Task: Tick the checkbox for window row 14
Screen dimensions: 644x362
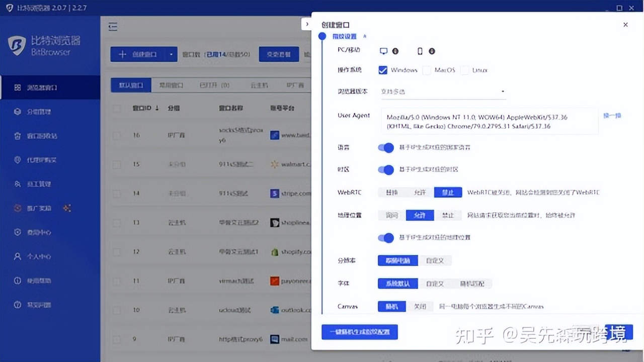Action: (x=117, y=194)
